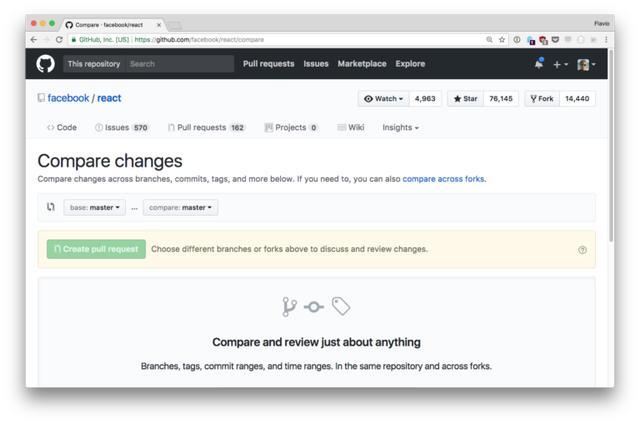Click the security lock icon in address bar
Viewport: 640px width, 424px height.
click(x=74, y=40)
